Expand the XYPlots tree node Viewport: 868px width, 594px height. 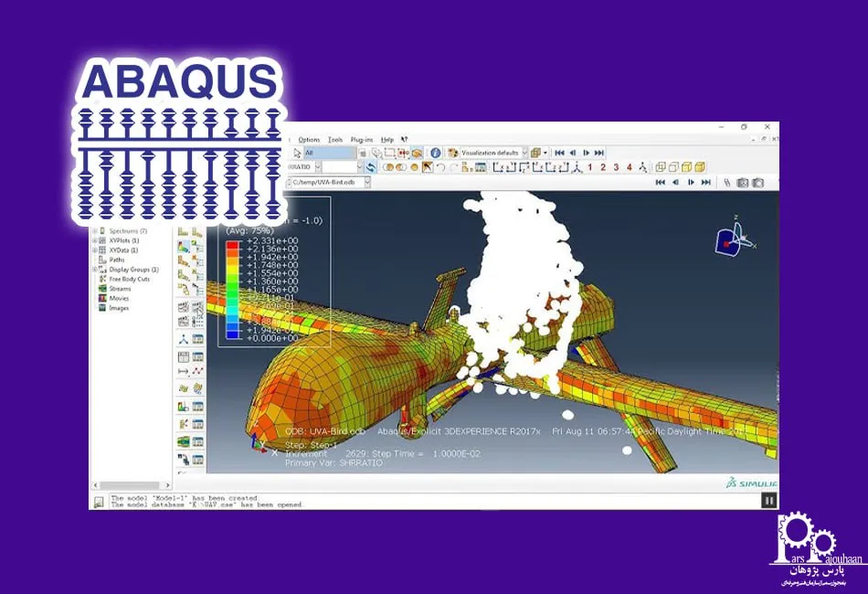(x=95, y=240)
